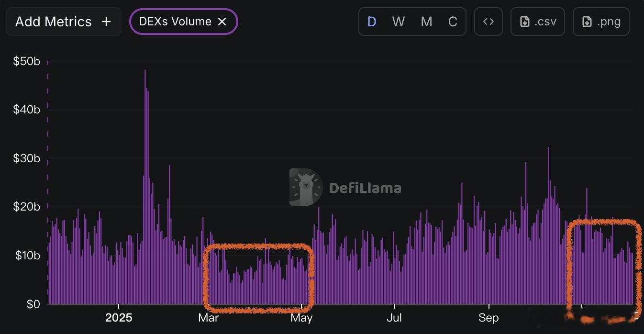Remove DEXs Volume metric via its X icon
This screenshot has height=334, width=644.
[222, 22]
